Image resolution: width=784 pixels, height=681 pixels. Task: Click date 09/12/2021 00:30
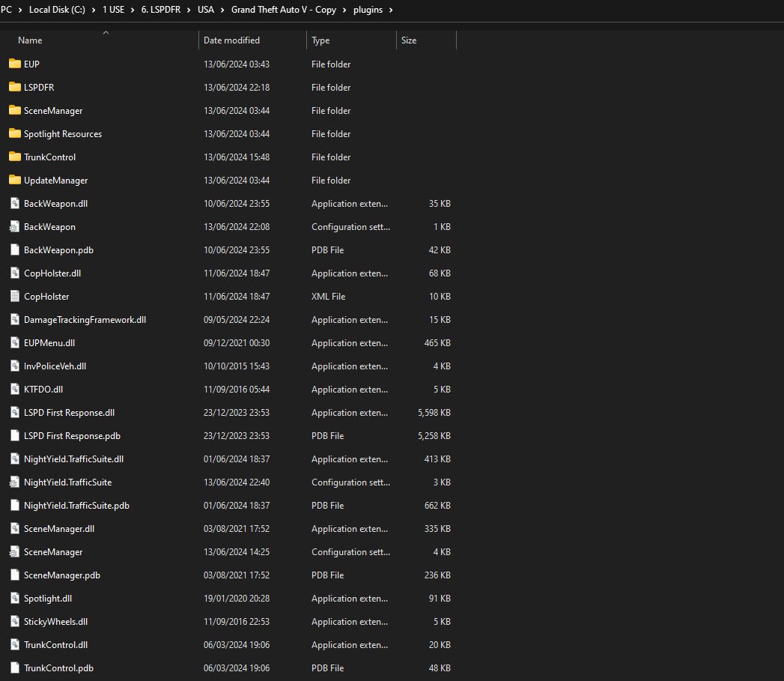(237, 343)
